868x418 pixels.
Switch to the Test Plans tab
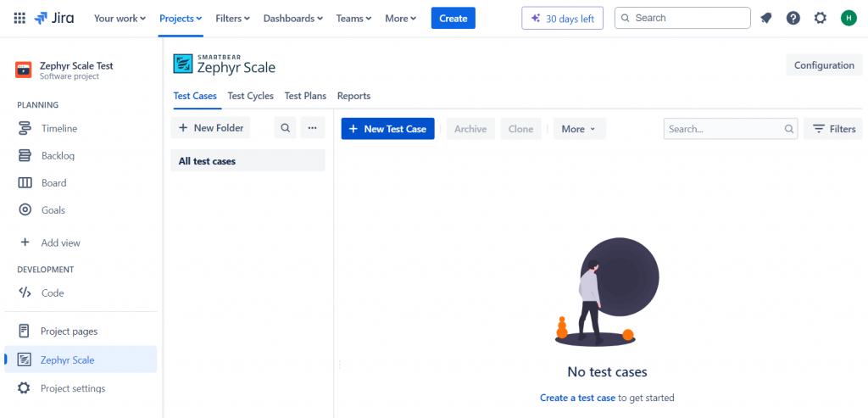pyautogui.click(x=305, y=96)
